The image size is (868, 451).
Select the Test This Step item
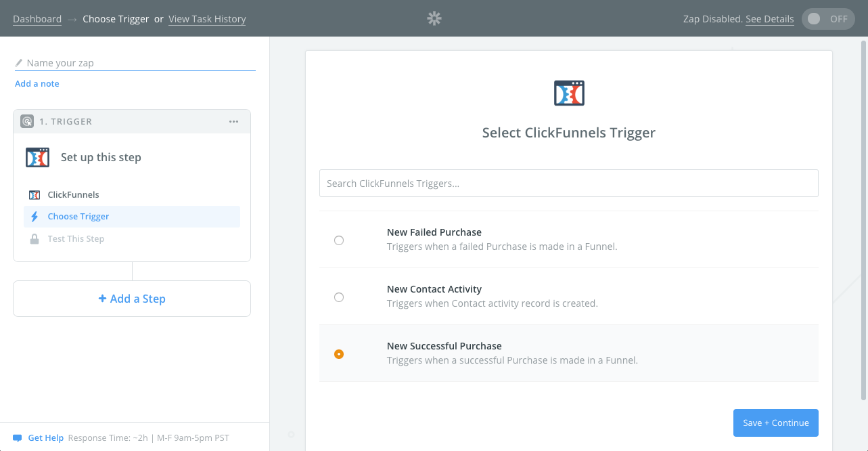coord(132,239)
